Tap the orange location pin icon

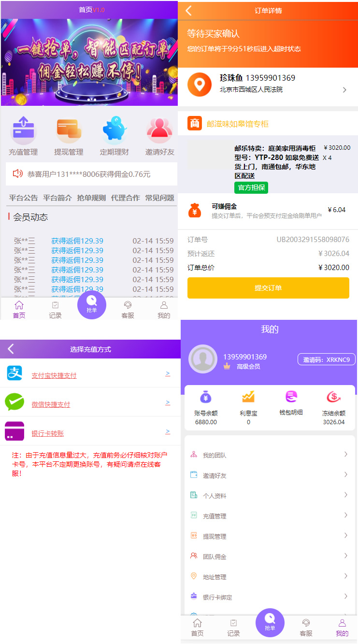200,85
